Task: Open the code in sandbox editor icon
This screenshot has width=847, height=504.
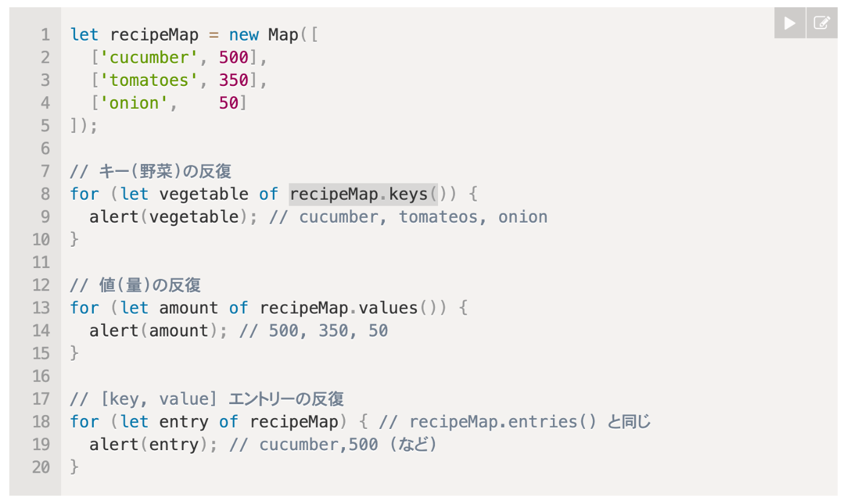Action: click(x=822, y=22)
